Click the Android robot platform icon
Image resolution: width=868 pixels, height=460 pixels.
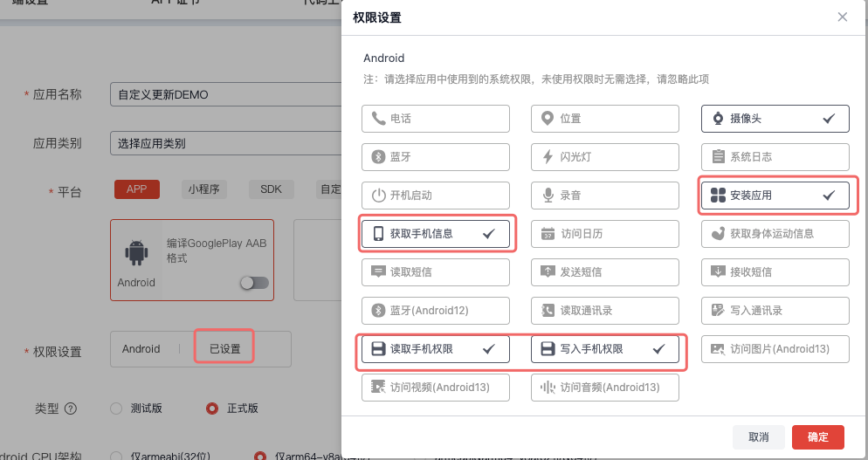pyautogui.click(x=136, y=254)
